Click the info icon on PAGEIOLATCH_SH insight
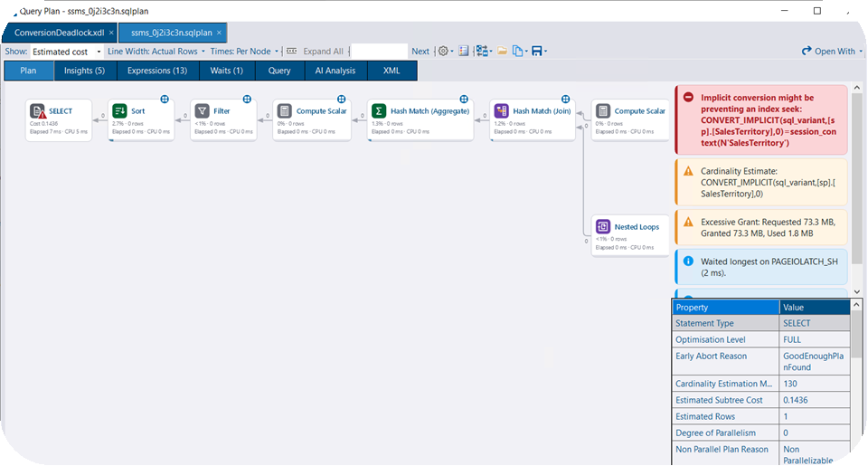This screenshot has width=868, height=466. 688,261
